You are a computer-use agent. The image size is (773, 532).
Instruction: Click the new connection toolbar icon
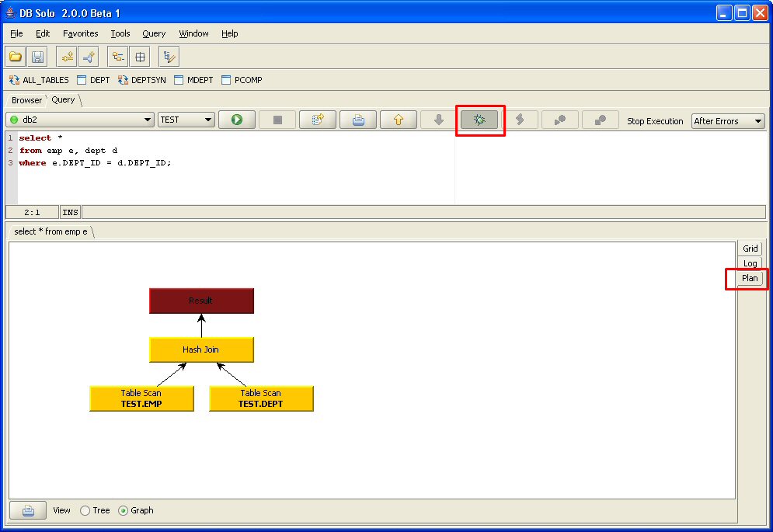tap(89, 57)
